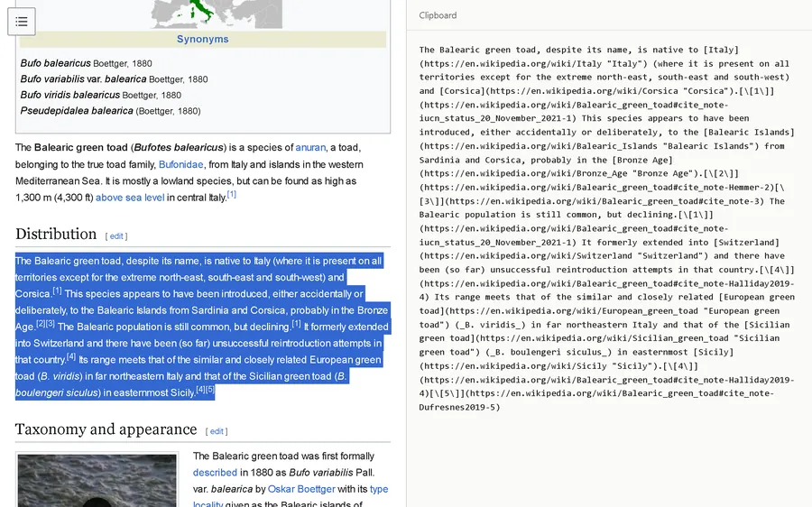This screenshot has width=812, height=507.
Task: Follow the anuran link
Action: (310, 148)
